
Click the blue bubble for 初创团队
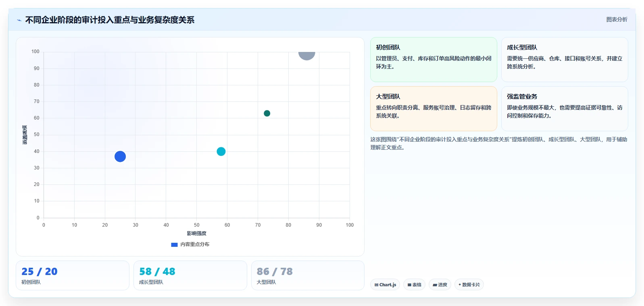click(x=120, y=156)
